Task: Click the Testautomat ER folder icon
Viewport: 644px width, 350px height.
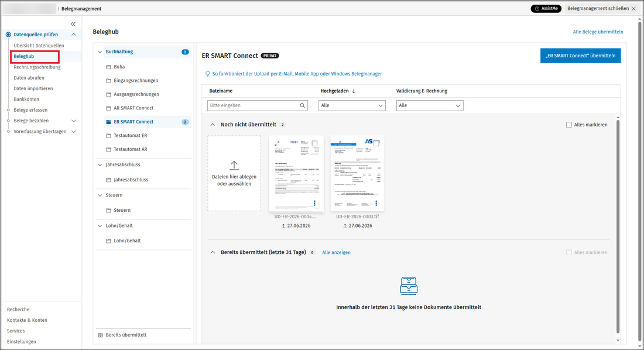Action: tap(108, 136)
